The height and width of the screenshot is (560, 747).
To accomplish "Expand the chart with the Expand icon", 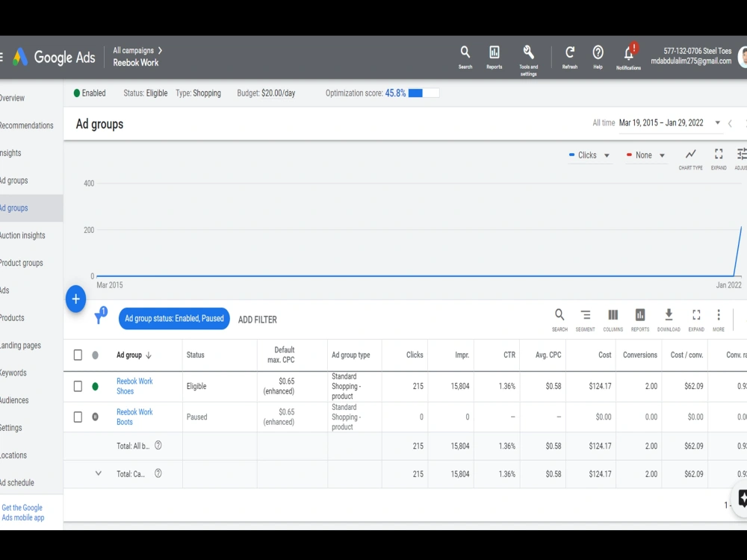I will (x=719, y=159).
